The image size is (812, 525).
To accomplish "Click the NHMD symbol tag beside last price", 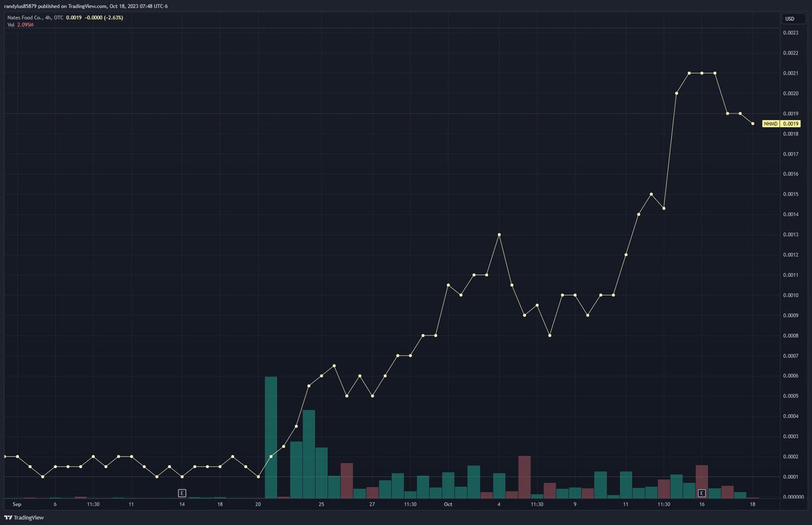I will click(x=771, y=124).
